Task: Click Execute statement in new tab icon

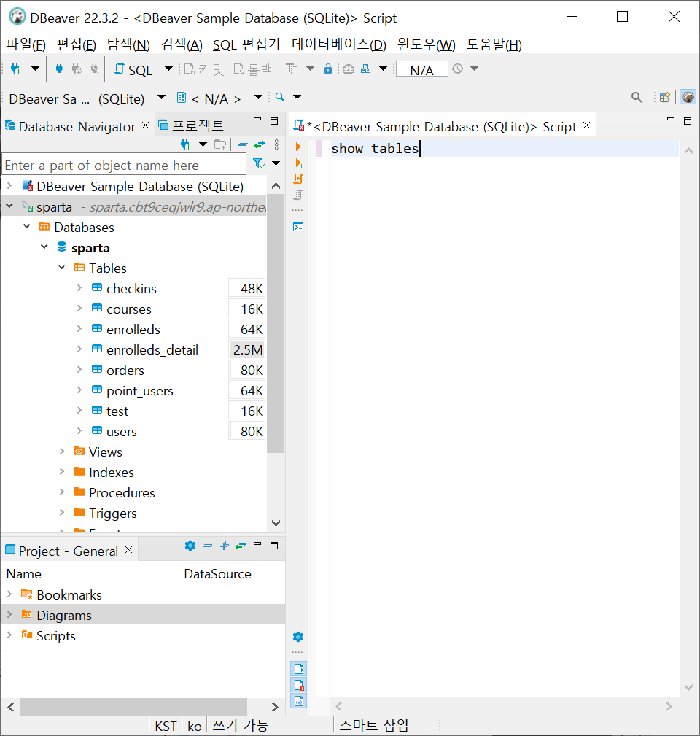Action: [298, 163]
